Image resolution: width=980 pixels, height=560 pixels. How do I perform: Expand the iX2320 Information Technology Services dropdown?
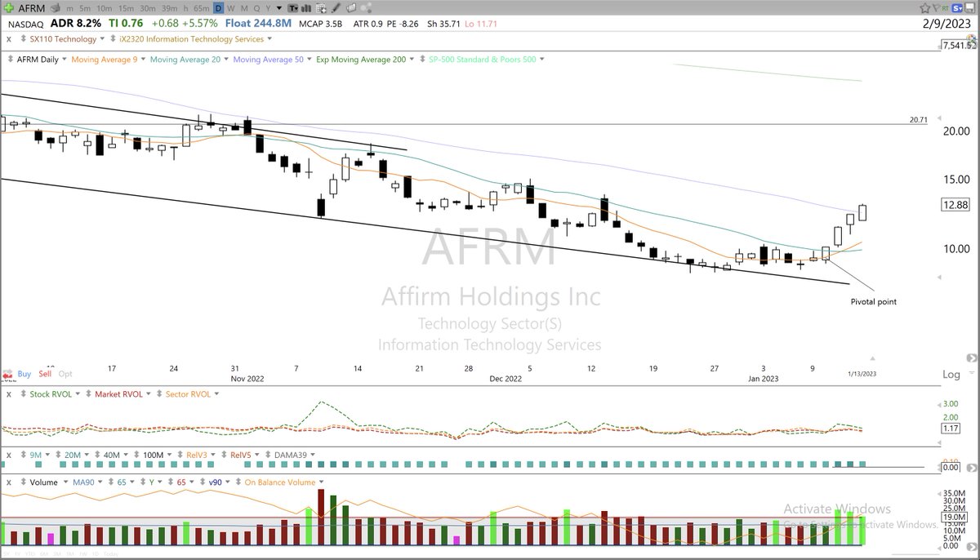(269, 39)
